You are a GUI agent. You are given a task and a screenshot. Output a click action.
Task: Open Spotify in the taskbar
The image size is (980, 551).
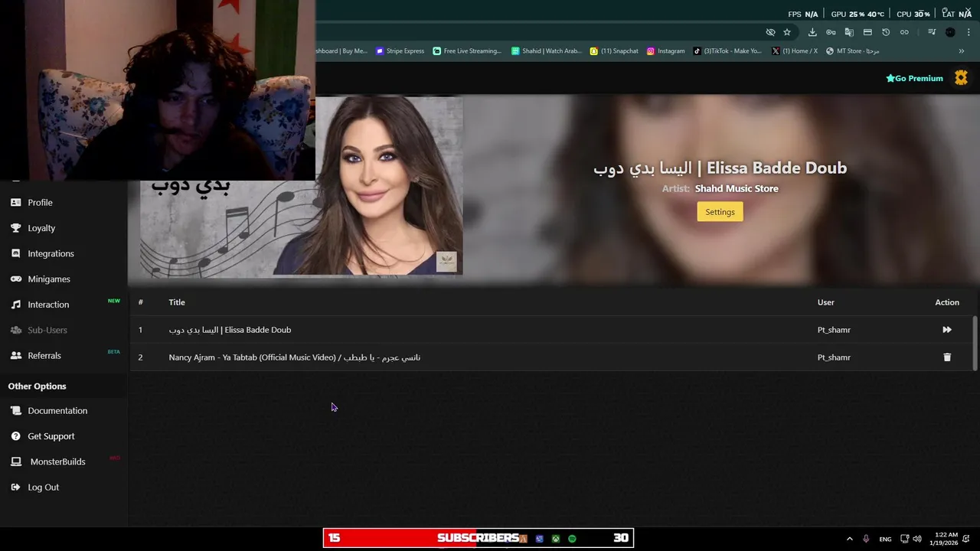pos(572,539)
